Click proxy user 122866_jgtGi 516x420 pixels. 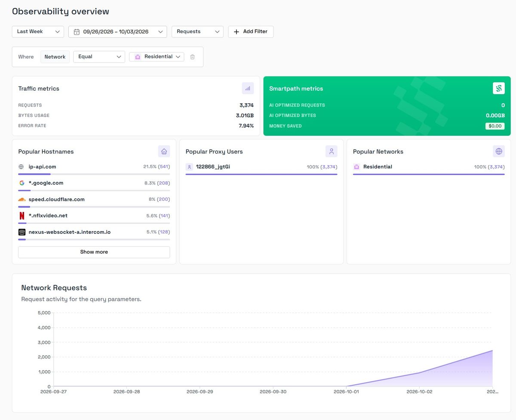tap(213, 167)
